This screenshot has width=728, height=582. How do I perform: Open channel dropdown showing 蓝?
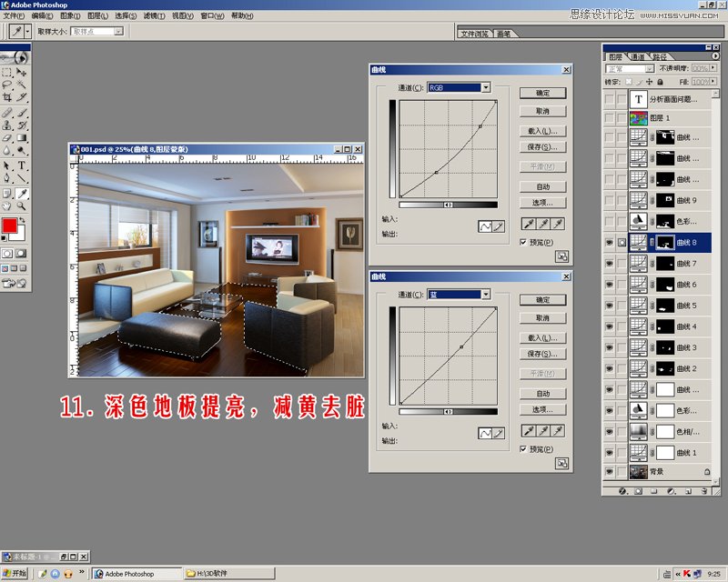click(486, 295)
